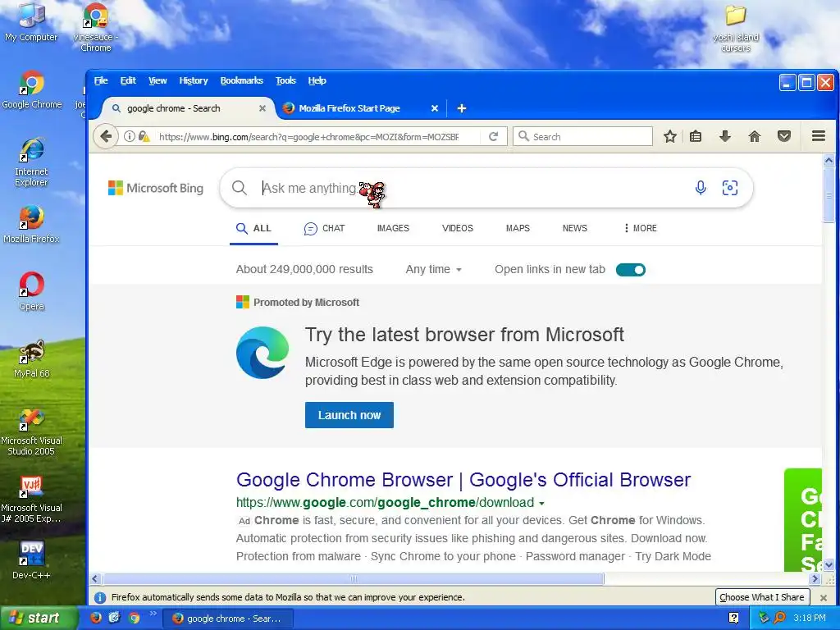The height and width of the screenshot is (630, 840).
Task: Open Internet Explorer desktop icon
Action: (31, 162)
